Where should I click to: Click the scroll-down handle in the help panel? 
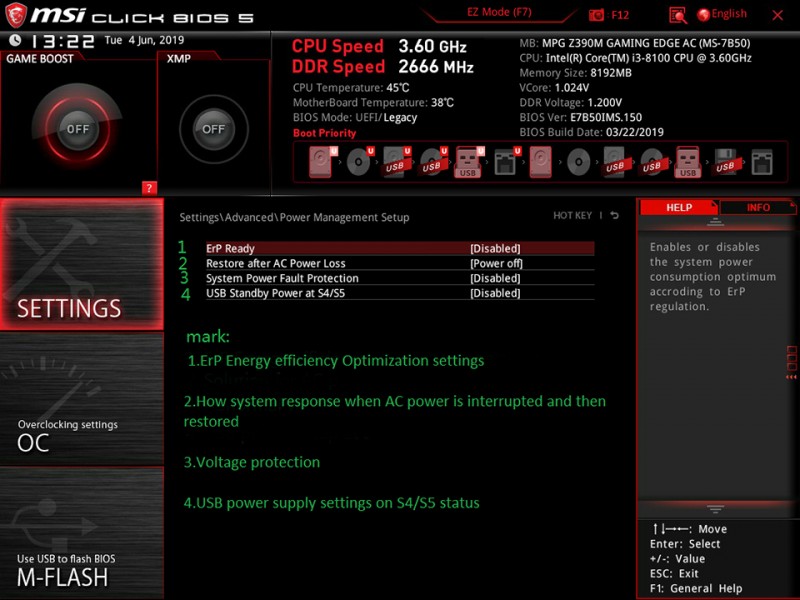(x=715, y=509)
